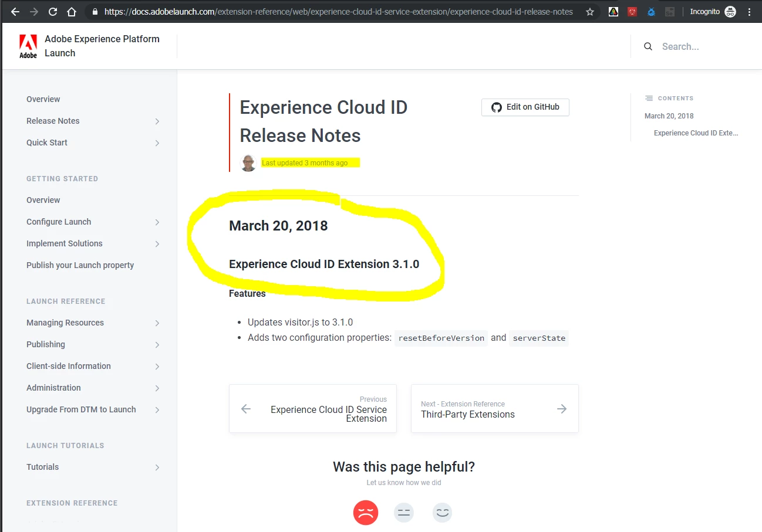762x532 pixels.
Task: Reload the page with refresh icon
Action: [53, 12]
